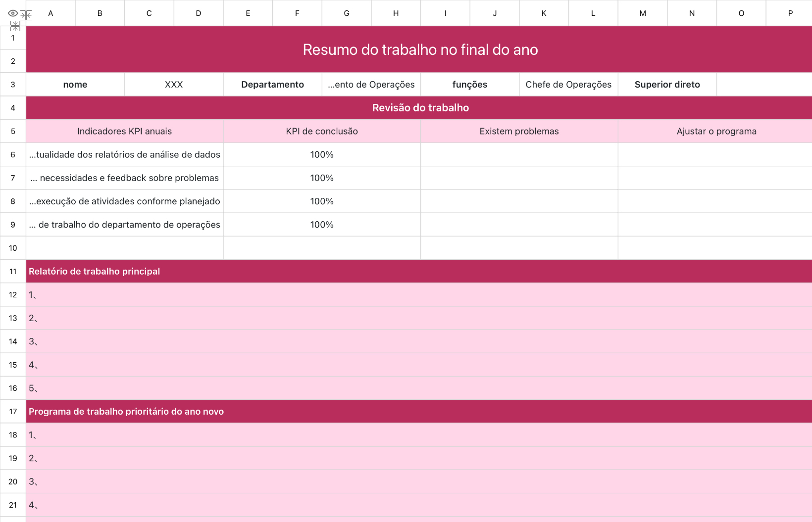Select row 3 header number
Screen dimensions: 812x522
(13, 85)
